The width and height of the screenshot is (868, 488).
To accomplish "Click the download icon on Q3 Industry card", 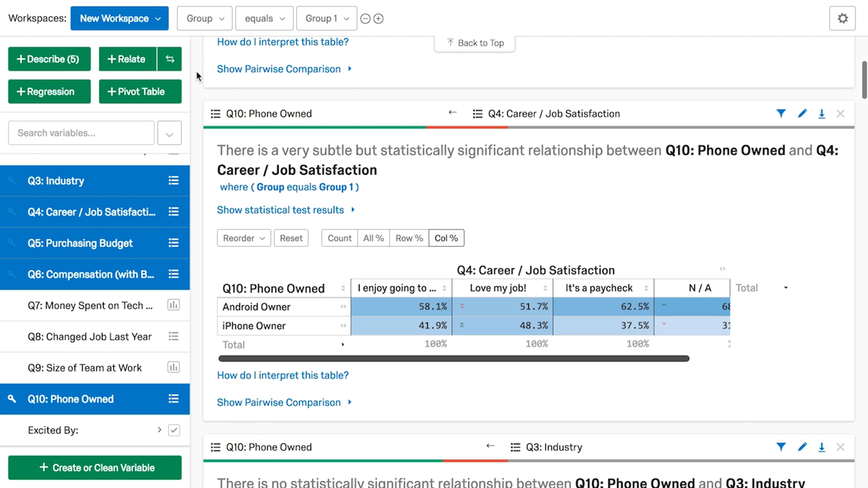I will 822,447.
